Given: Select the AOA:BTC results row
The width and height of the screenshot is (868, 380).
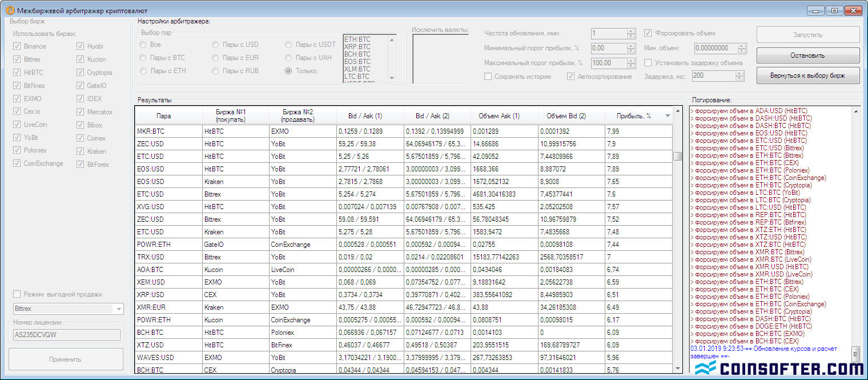Looking at the screenshot, I should tap(403, 270).
